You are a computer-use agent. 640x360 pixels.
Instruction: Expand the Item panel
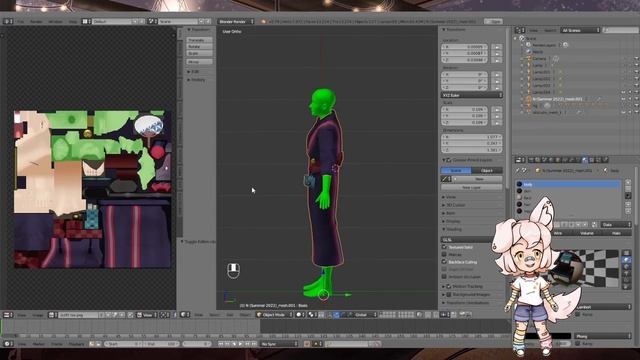point(449,213)
